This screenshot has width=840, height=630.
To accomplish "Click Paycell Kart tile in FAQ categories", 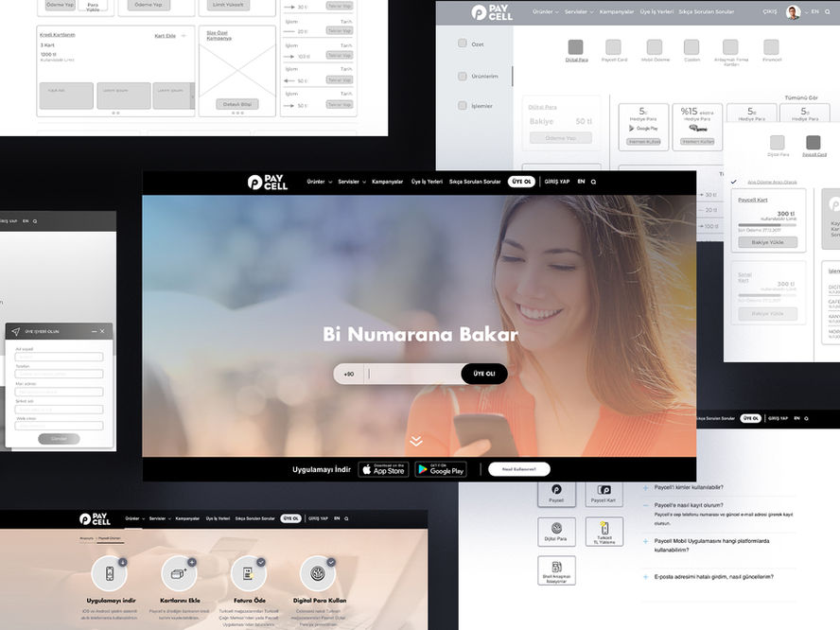I will point(604,494).
